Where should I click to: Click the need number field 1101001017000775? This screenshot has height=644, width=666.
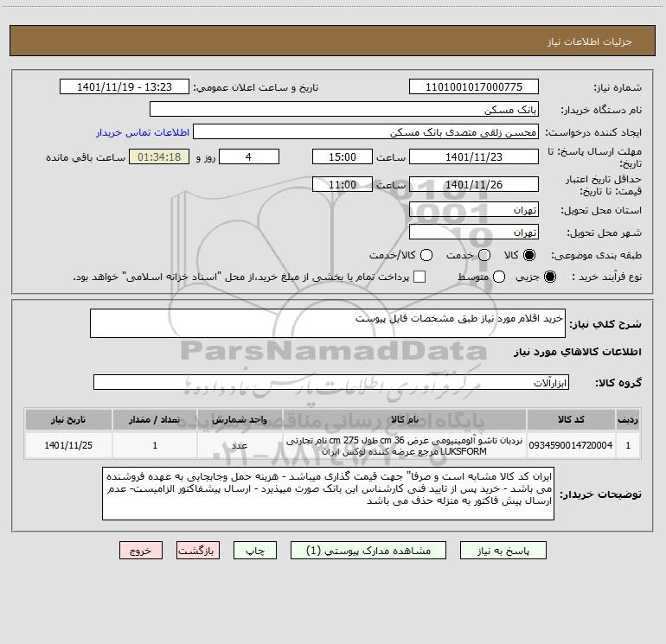[474, 86]
